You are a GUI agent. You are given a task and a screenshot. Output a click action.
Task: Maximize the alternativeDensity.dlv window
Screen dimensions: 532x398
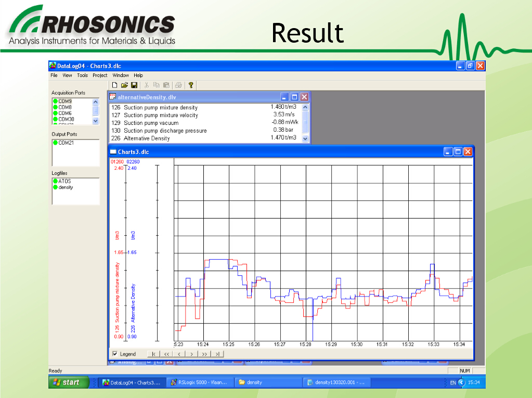(x=294, y=97)
